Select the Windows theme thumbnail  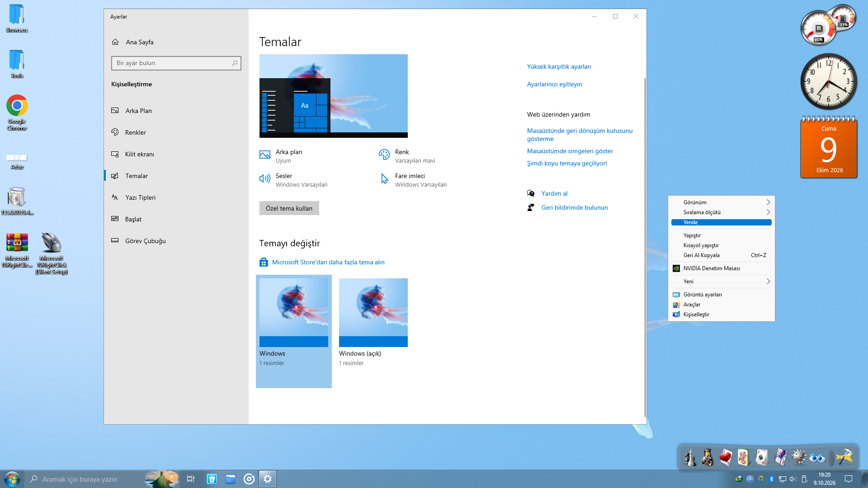tap(294, 313)
